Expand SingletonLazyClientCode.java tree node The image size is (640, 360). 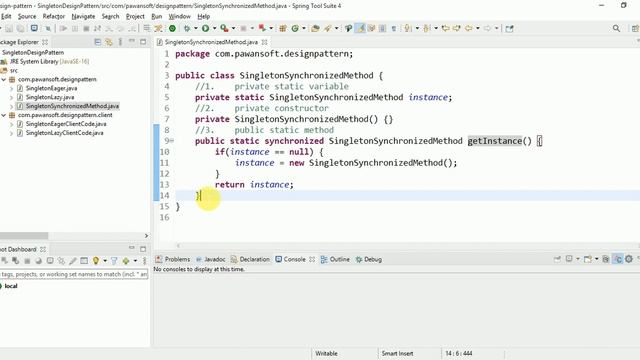[x=11, y=133]
